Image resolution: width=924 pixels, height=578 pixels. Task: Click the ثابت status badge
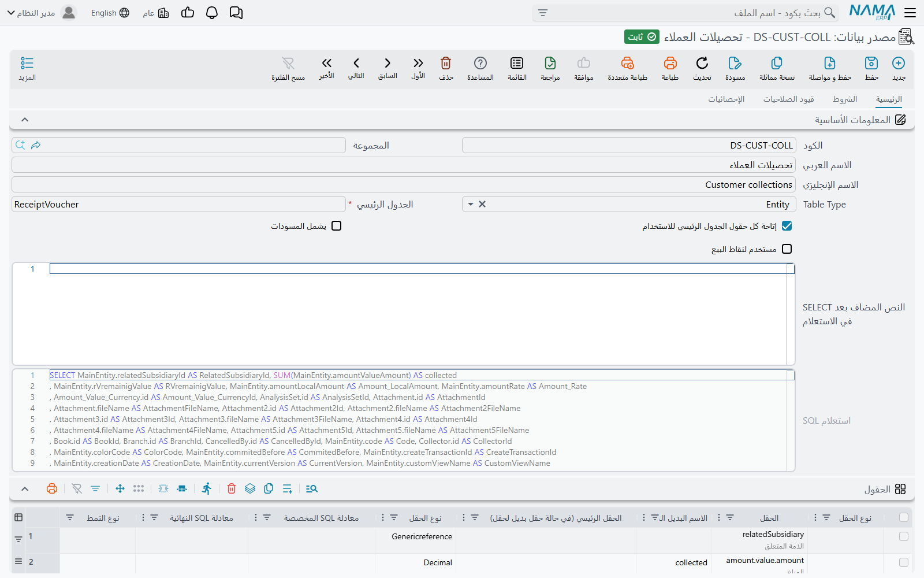point(642,37)
